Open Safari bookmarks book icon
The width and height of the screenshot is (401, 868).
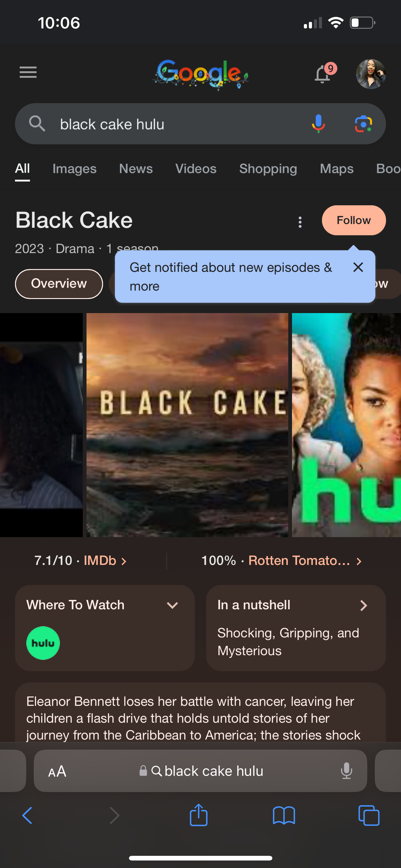[284, 816]
